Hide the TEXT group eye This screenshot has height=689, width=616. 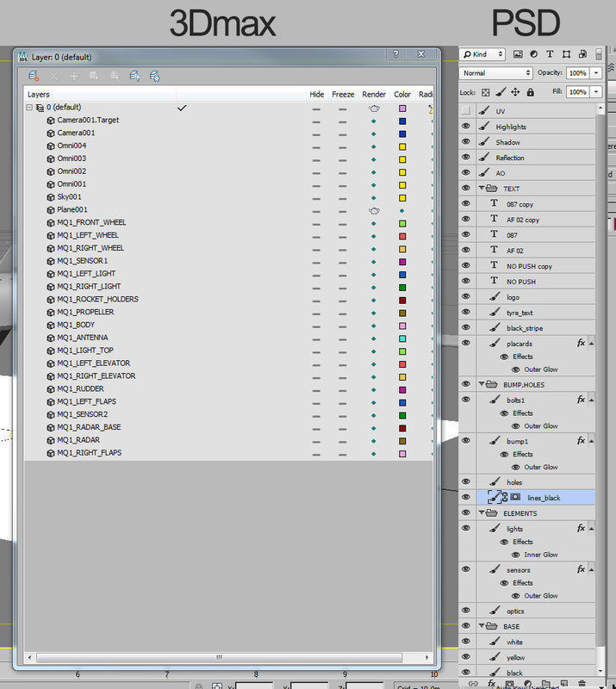coord(466,188)
